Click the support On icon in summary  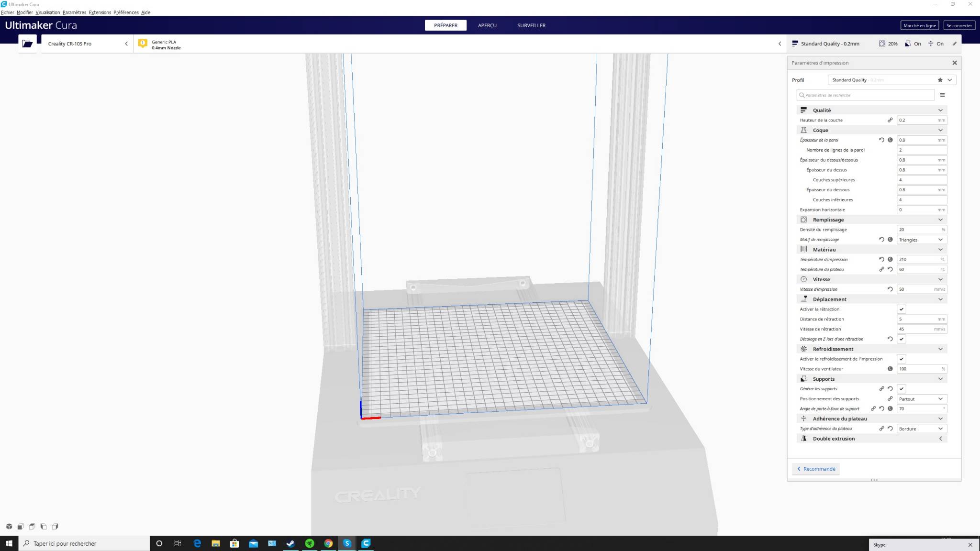pos(908,44)
